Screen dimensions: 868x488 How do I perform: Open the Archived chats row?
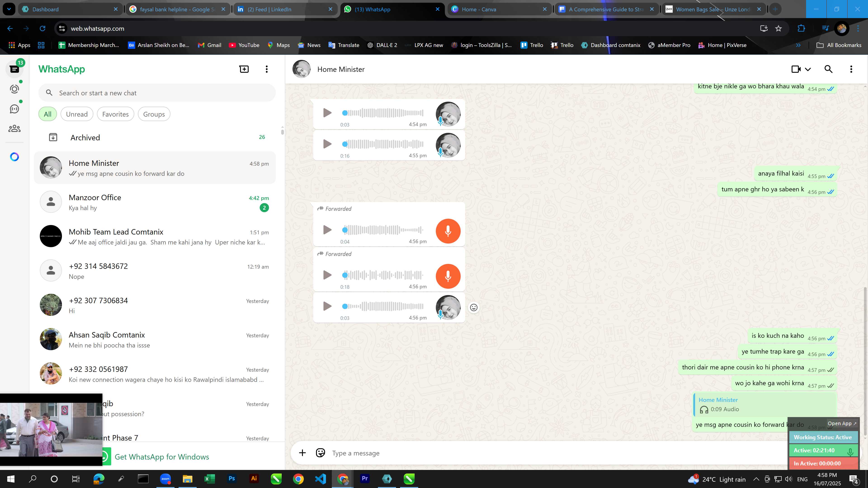tap(155, 137)
